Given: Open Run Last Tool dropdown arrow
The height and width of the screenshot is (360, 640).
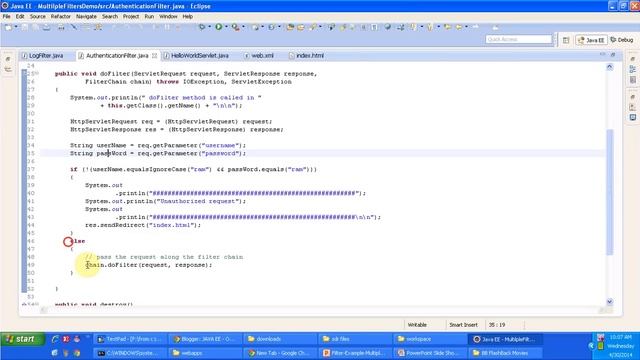Looking at the screenshot, I should coord(243,27).
